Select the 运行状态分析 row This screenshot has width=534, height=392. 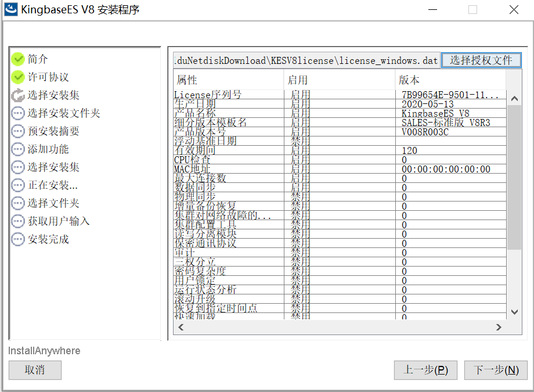point(340,290)
